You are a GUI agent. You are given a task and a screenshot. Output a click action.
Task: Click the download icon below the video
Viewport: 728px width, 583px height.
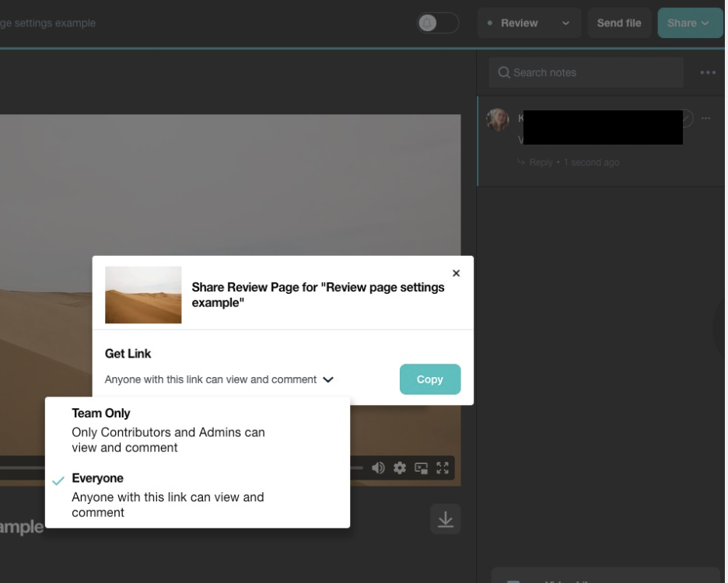coord(446,519)
